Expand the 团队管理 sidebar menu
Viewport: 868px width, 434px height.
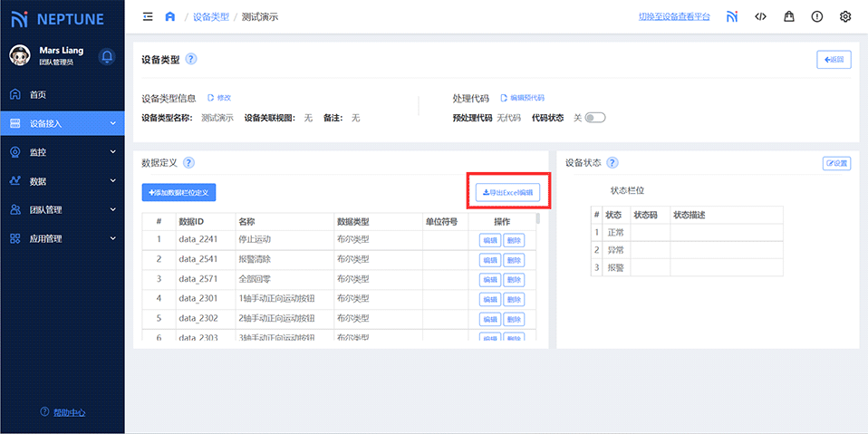[62, 210]
